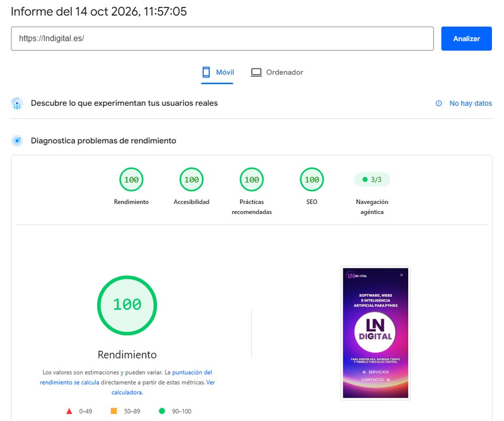Viewport: 504px width, 421px height.
Task: Switch to the Ordenador tab
Action: click(x=277, y=72)
